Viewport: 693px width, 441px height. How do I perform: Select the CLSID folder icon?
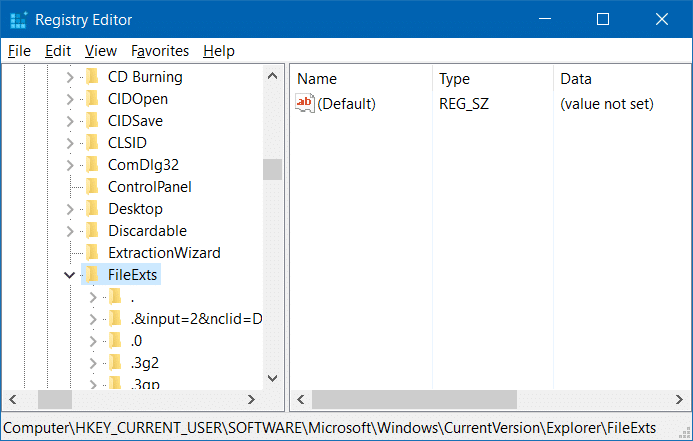click(92, 143)
